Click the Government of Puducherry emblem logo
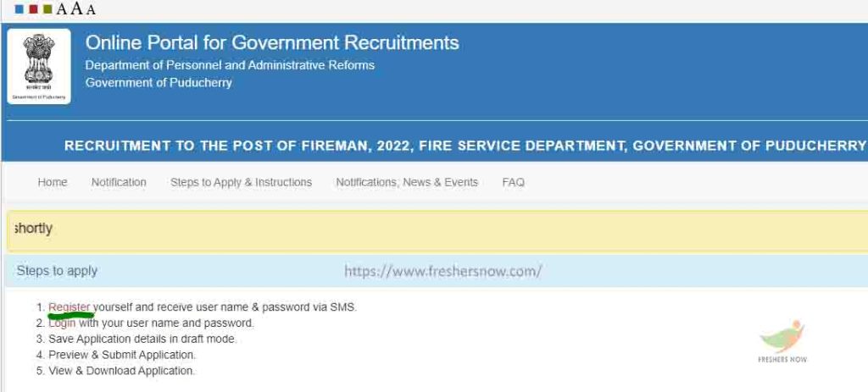 tap(39, 66)
